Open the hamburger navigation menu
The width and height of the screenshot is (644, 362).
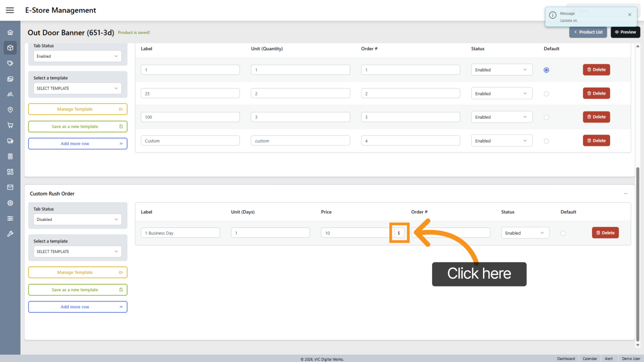tap(10, 10)
